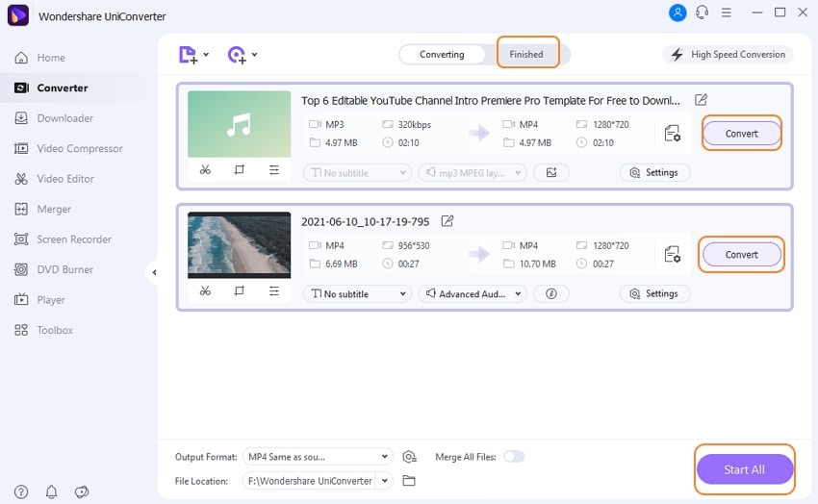Viewport: 818px width, 504px height.
Task: Open the Output Format dropdown
Action: pos(318,457)
